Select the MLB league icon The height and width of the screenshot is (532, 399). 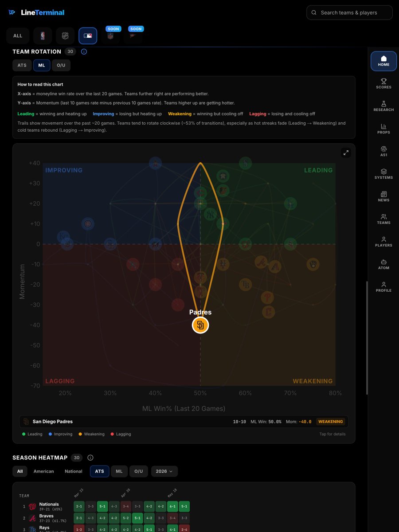(x=88, y=36)
